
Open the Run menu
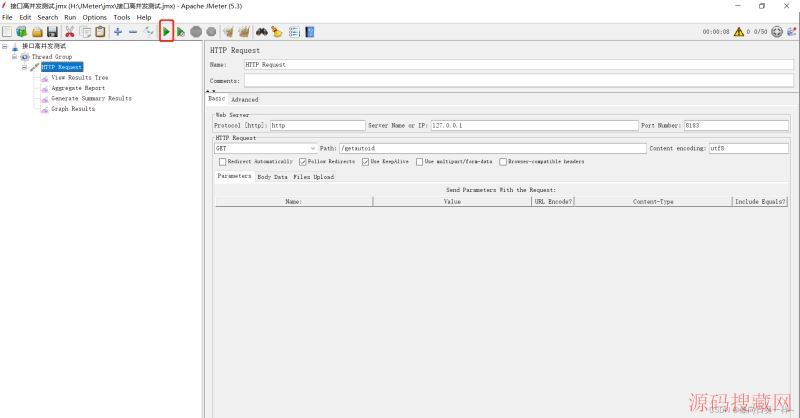(70, 17)
